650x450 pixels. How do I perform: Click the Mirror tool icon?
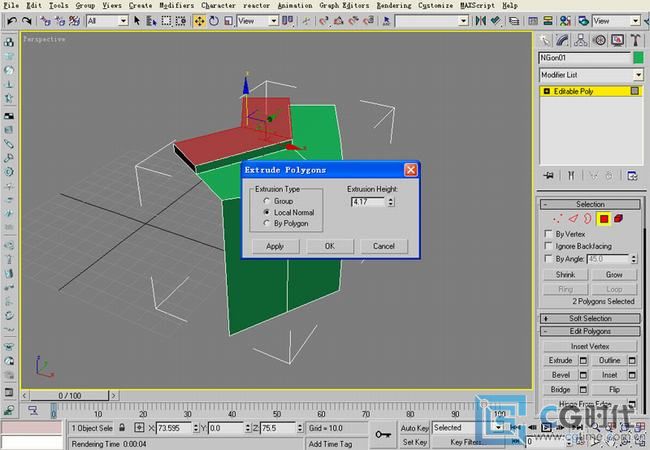(480, 21)
